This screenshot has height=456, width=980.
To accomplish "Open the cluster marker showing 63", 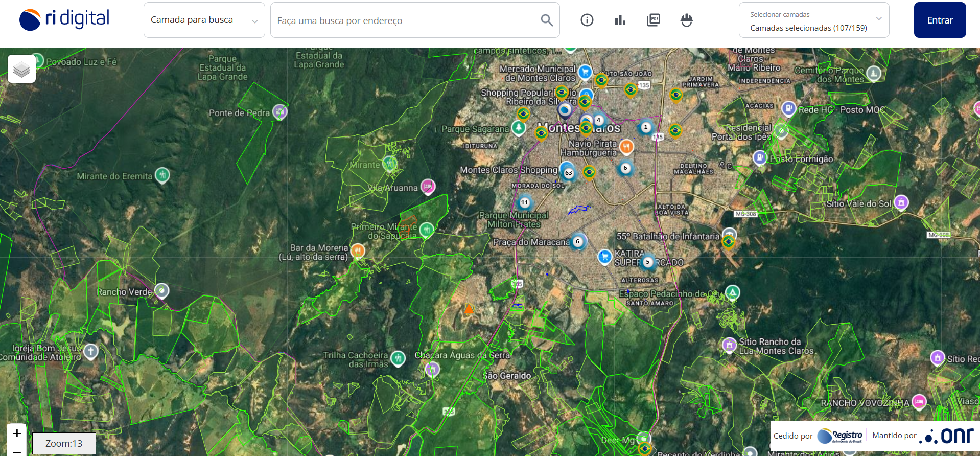I will click(569, 173).
